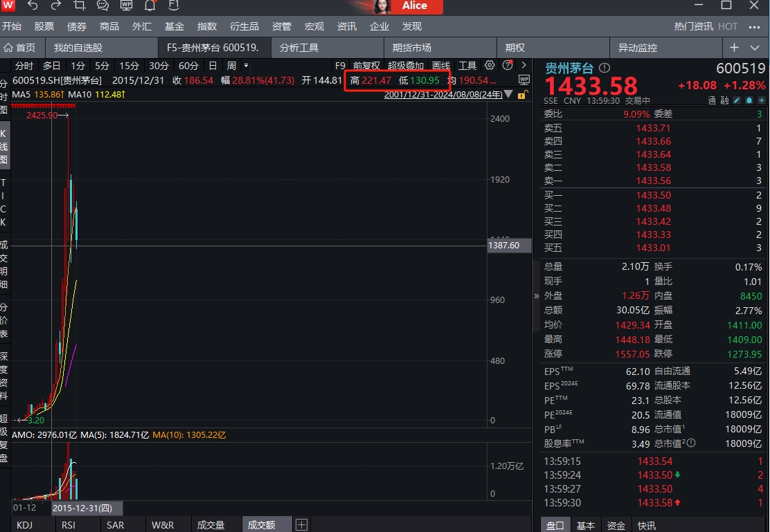Click the redo forward arrow icon
This screenshot has height=532, width=770.
click(x=55, y=6)
